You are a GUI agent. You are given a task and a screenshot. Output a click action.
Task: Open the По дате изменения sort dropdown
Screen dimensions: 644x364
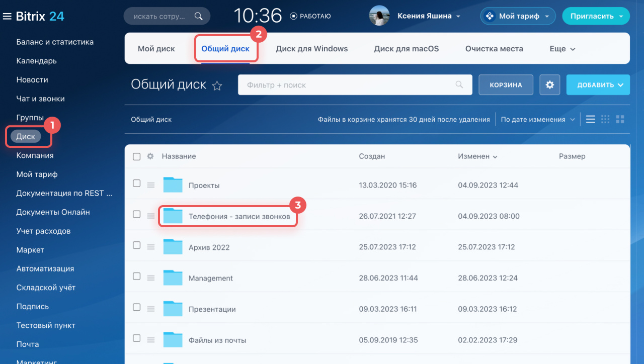(x=538, y=120)
